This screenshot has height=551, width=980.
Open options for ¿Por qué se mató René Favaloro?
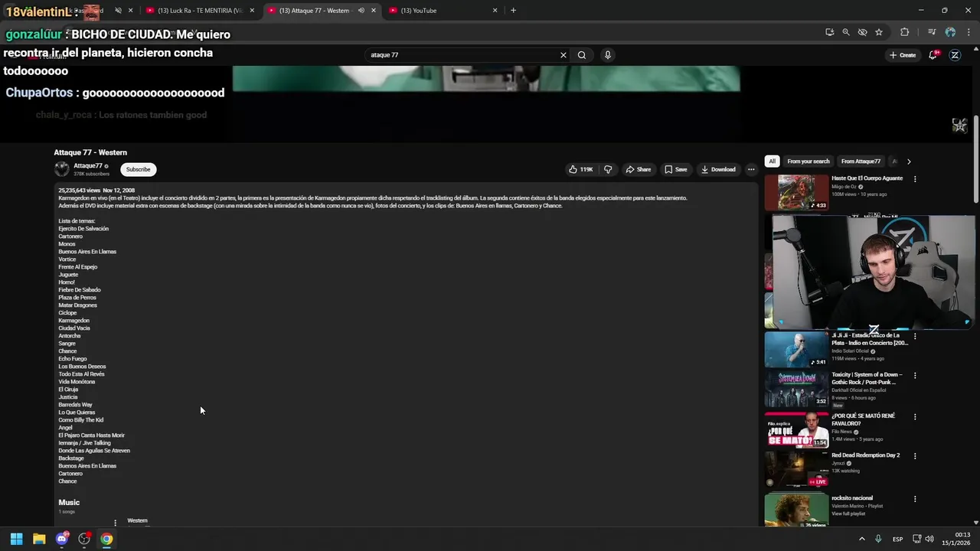pyautogui.click(x=915, y=417)
